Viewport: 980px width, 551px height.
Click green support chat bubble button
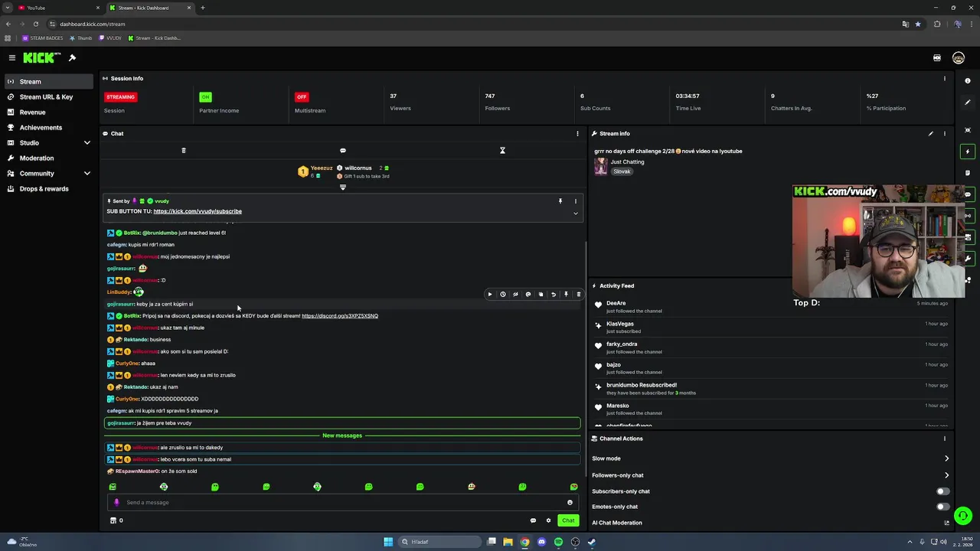click(x=963, y=516)
